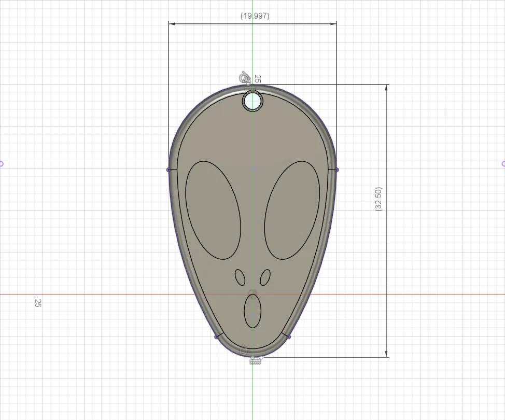Select the (32.50) height dimension

point(378,199)
